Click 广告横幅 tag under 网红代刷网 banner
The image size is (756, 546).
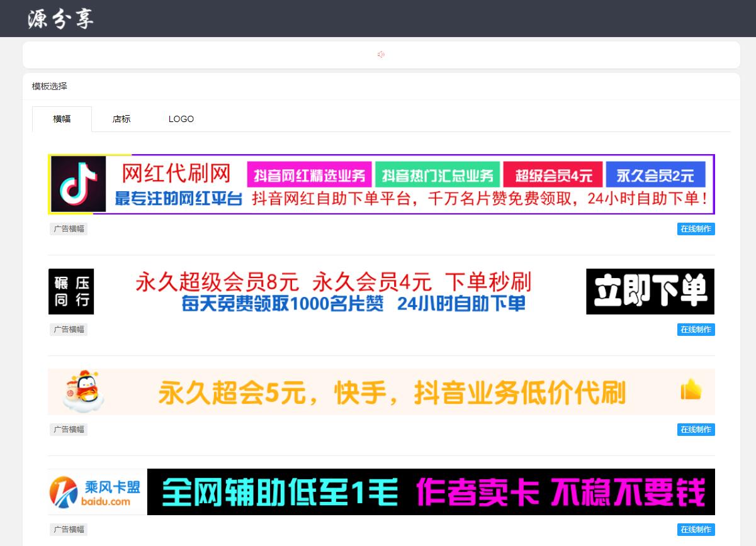(x=69, y=229)
